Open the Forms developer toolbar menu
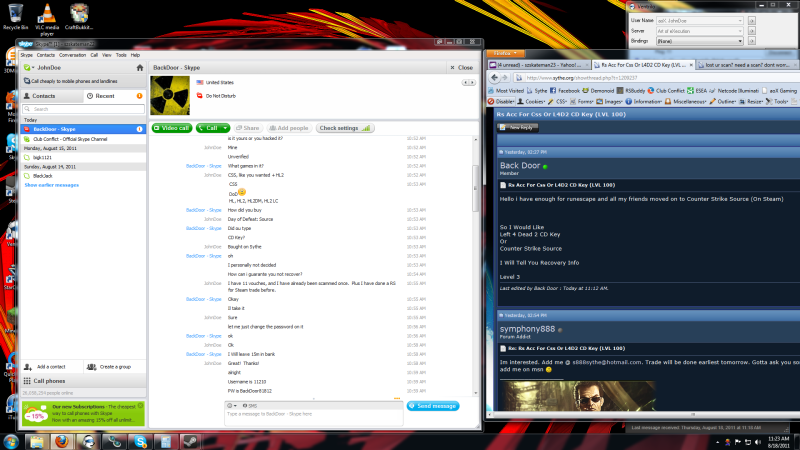The height and width of the screenshot is (450, 800). [x=582, y=102]
